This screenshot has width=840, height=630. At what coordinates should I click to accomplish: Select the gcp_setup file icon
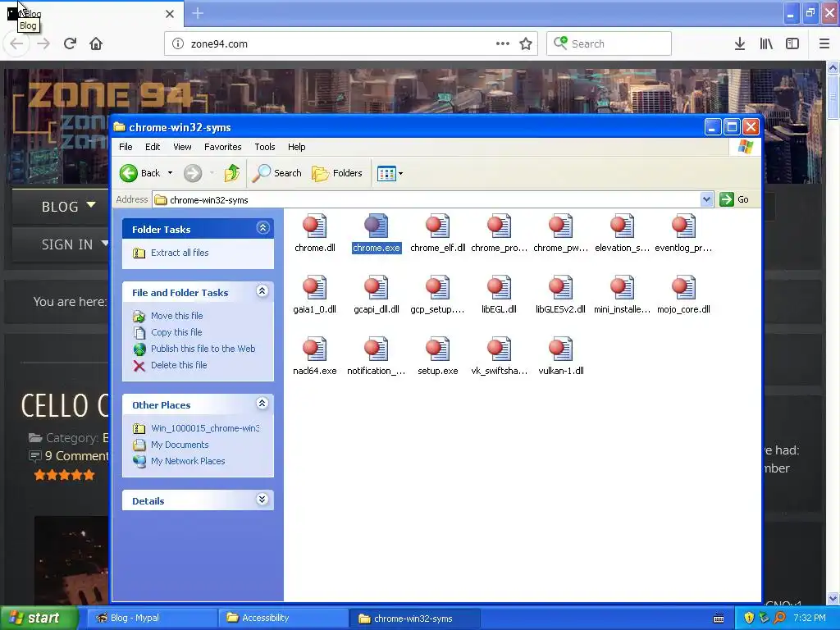coord(438,287)
